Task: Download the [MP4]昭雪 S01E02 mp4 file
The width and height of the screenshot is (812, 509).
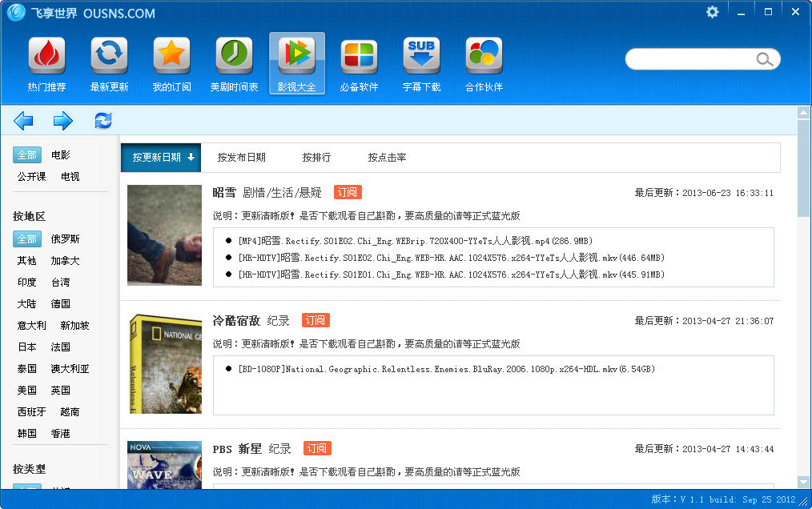Action: coord(416,241)
